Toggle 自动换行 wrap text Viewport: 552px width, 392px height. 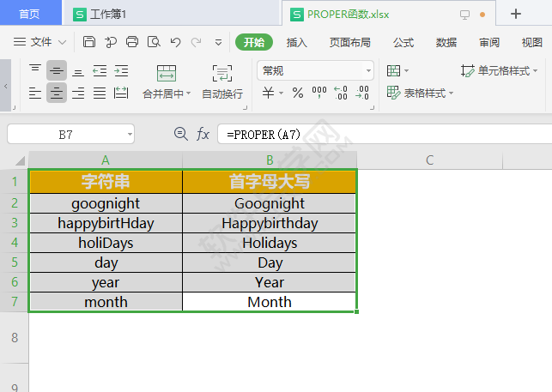coord(222,82)
